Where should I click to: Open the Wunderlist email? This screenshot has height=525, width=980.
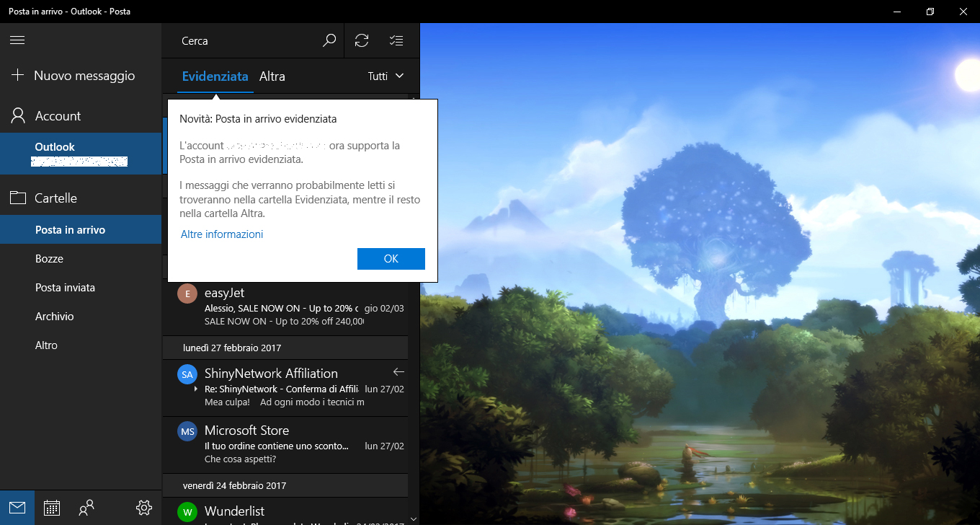pos(285,511)
